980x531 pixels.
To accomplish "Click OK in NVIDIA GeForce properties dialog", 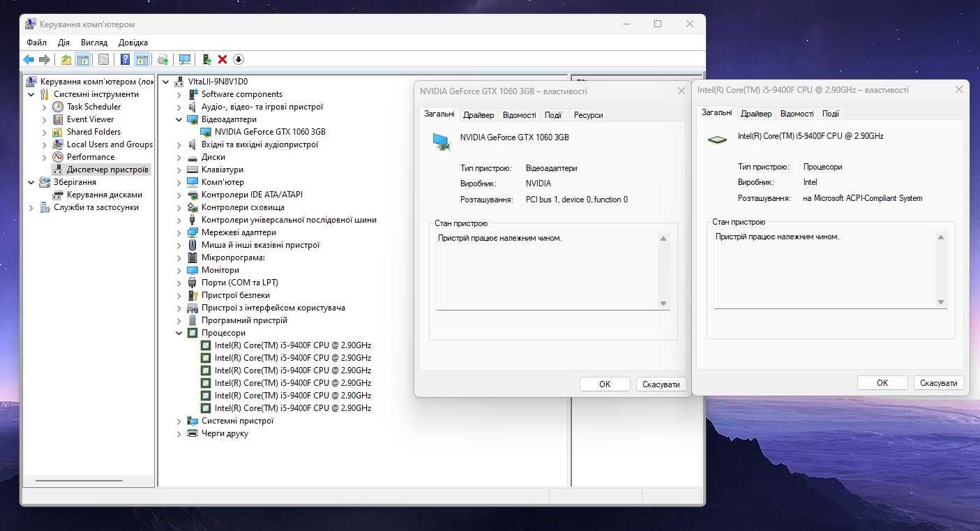I will click(x=605, y=384).
